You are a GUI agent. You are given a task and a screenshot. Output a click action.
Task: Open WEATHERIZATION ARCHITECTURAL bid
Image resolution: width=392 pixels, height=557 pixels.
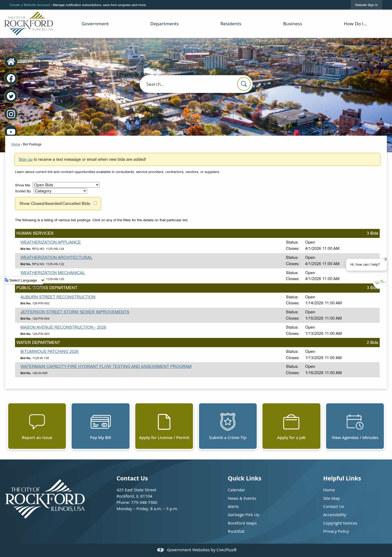coord(56,257)
